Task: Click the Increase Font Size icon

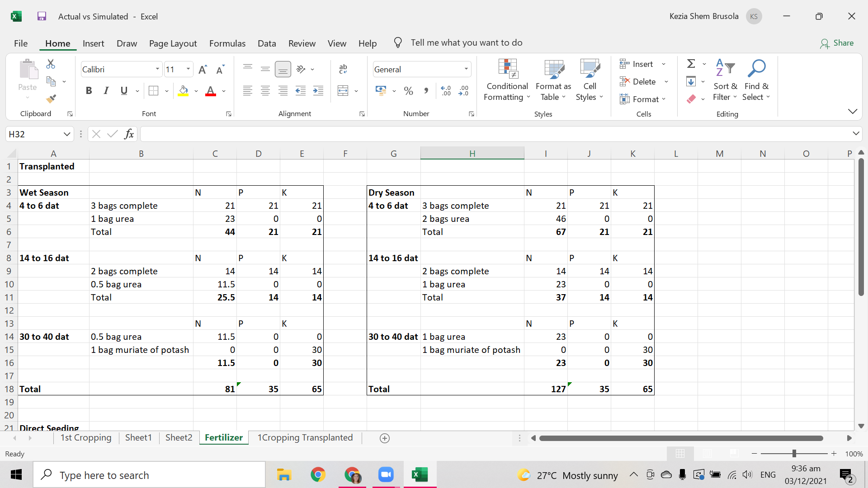Action: [203, 69]
